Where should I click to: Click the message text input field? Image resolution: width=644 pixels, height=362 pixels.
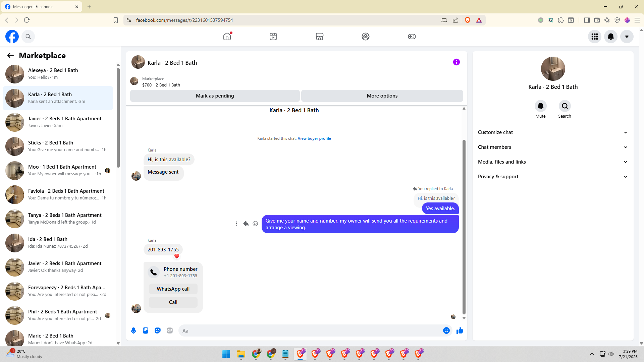[310, 330]
